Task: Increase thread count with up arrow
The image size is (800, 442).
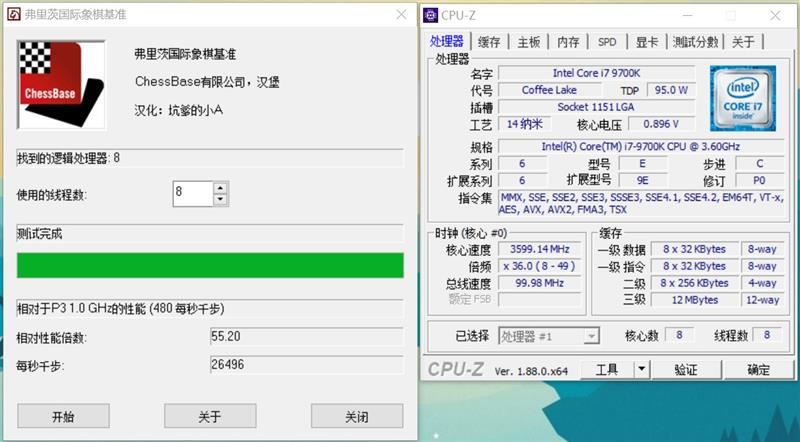Action: coord(220,187)
